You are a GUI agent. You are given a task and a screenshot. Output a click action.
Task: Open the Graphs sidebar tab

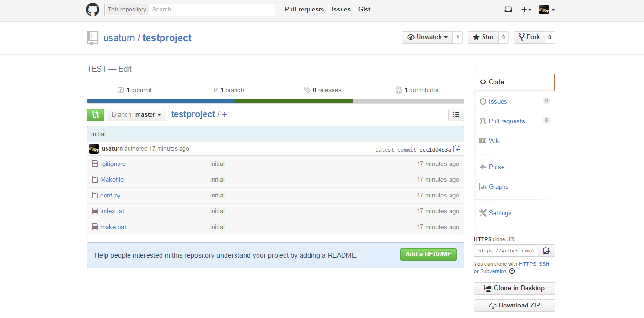515,186
